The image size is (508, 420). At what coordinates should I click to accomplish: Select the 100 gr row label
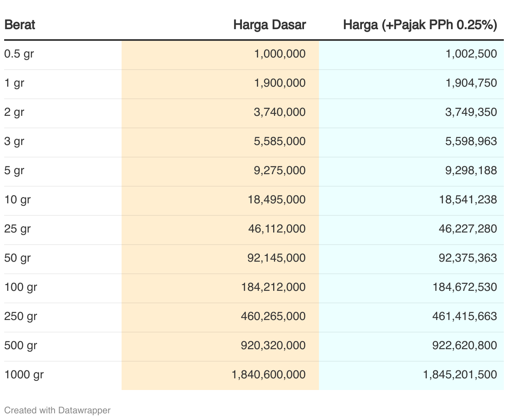point(21,287)
